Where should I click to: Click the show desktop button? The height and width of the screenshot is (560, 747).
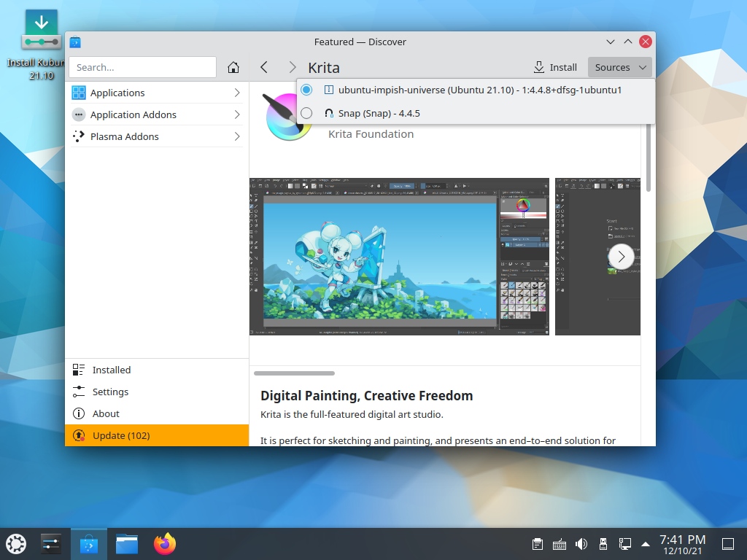[x=728, y=544]
